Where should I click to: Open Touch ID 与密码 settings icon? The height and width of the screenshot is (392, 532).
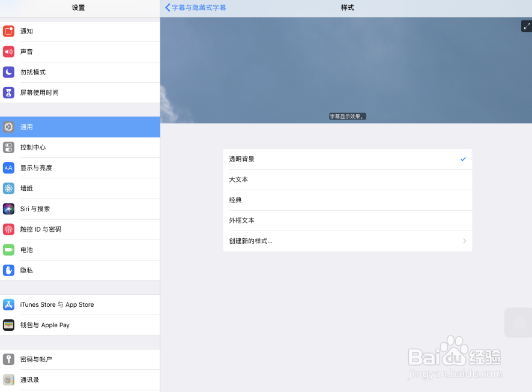click(8, 229)
